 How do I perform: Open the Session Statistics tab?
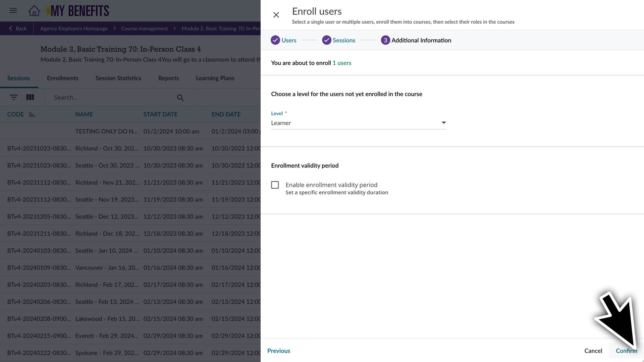(118, 78)
